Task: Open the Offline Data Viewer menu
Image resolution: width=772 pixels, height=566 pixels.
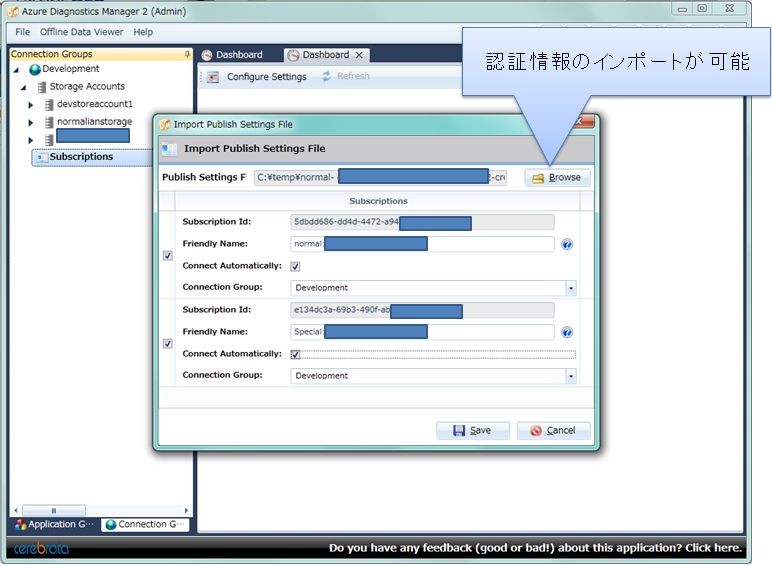Action: tap(81, 32)
